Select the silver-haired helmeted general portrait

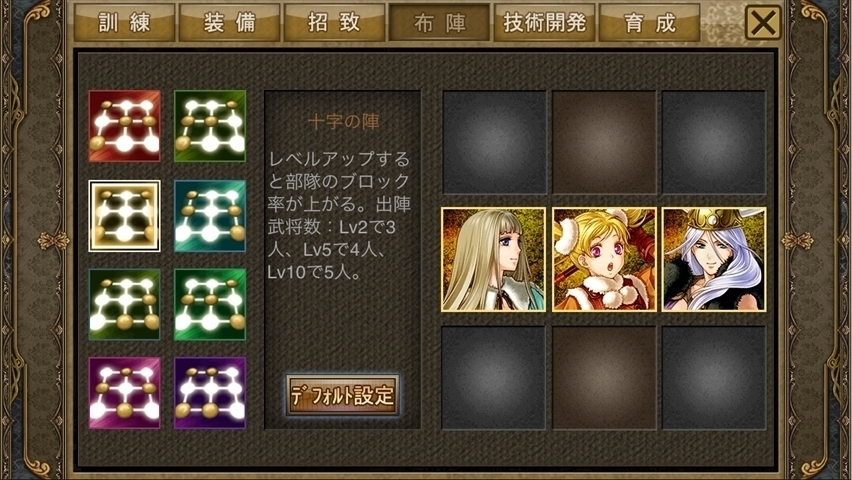714,259
